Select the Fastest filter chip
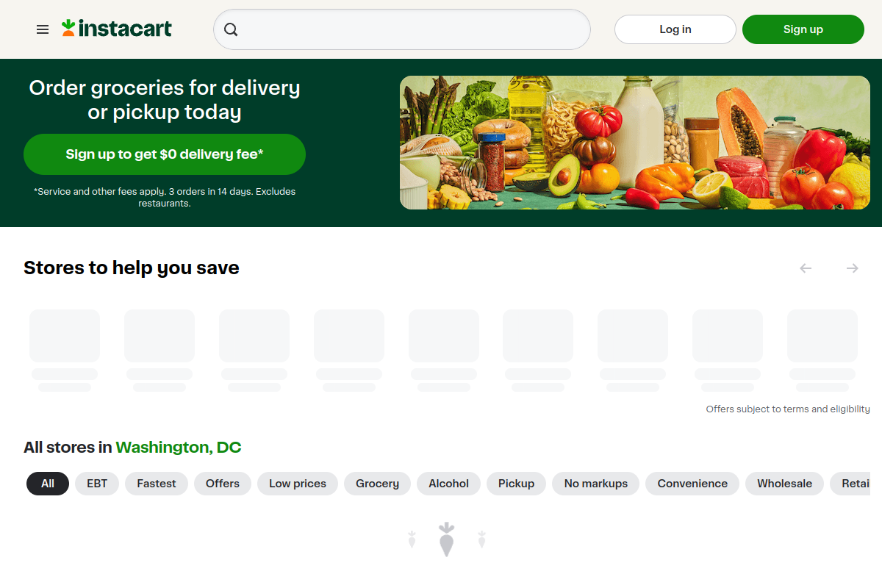 pos(157,484)
